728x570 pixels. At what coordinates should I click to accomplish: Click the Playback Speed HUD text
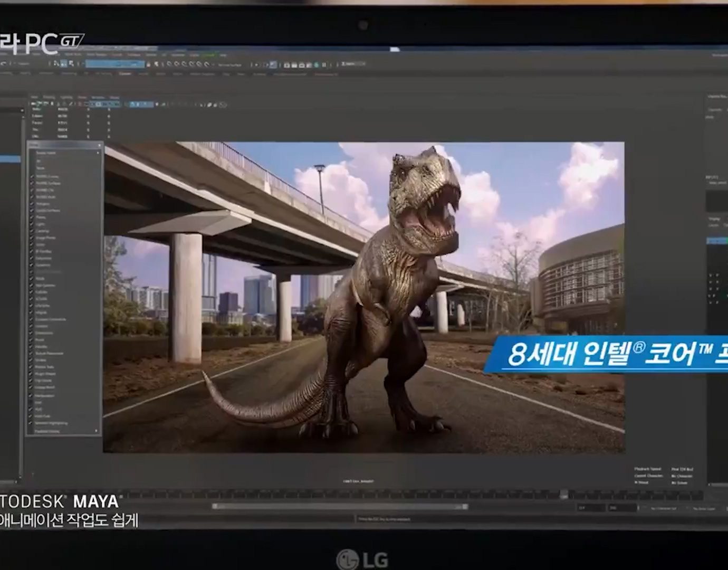(x=648, y=469)
